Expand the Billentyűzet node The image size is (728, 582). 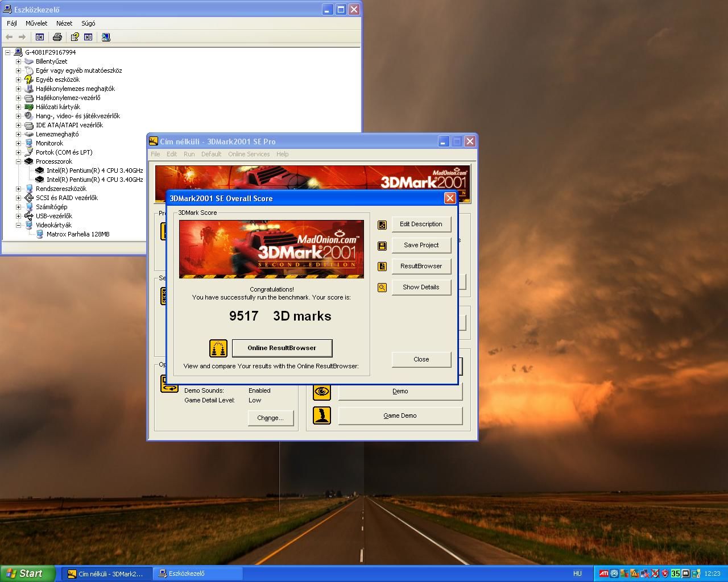coord(18,61)
